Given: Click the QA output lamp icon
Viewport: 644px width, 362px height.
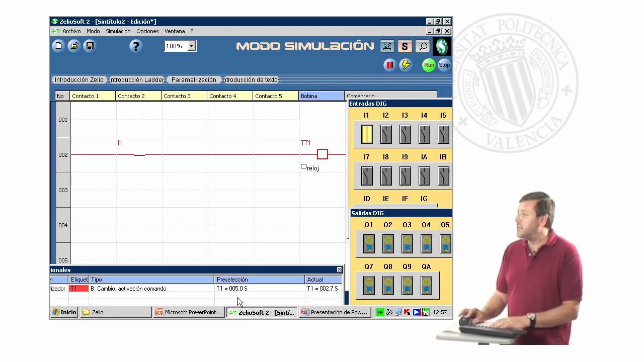Looking at the screenshot, I should [426, 286].
